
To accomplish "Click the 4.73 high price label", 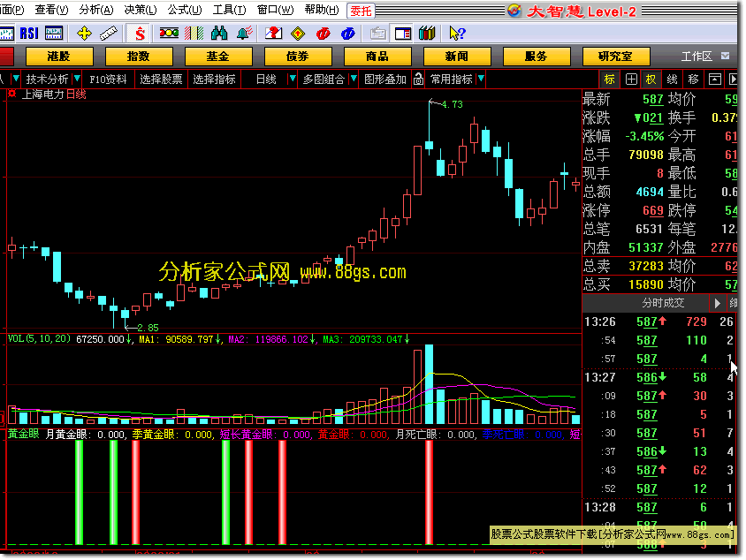I will click(x=452, y=104).
